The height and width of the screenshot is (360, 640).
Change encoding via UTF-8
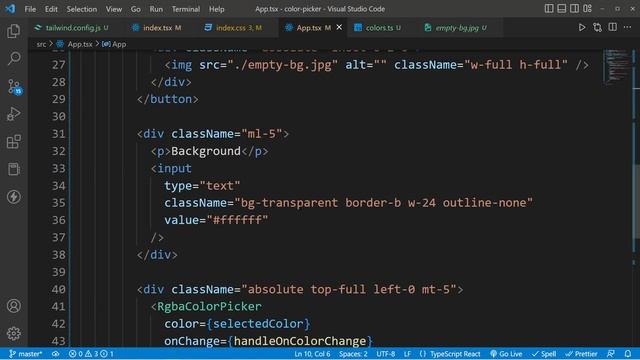(386, 353)
